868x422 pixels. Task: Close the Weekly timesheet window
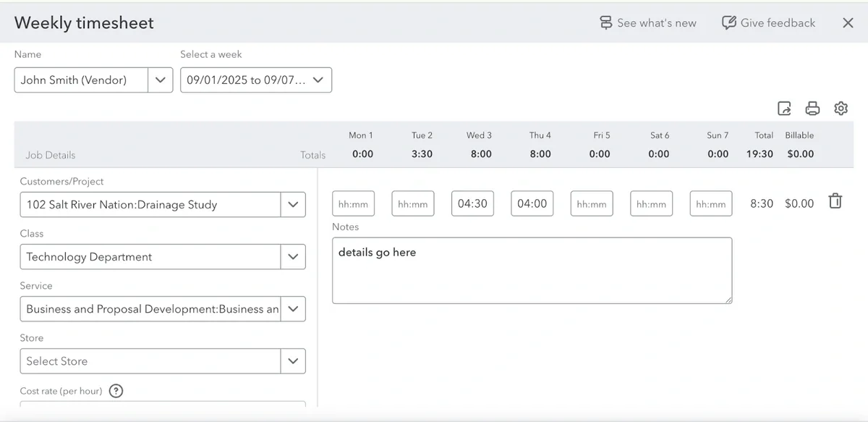tap(848, 23)
